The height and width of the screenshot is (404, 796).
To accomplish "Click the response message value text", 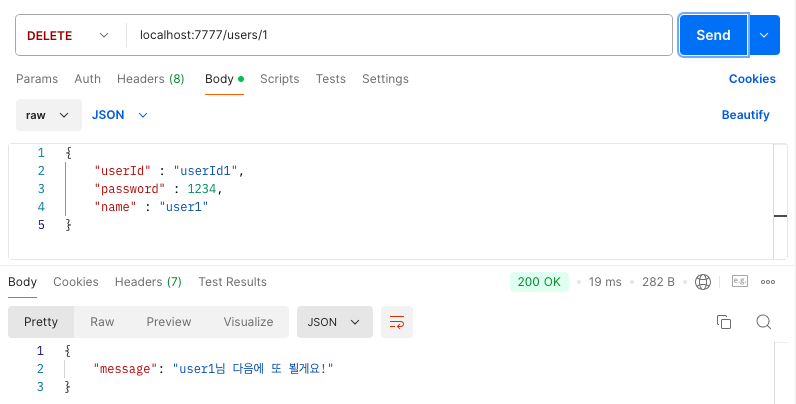I will click(x=253, y=369).
